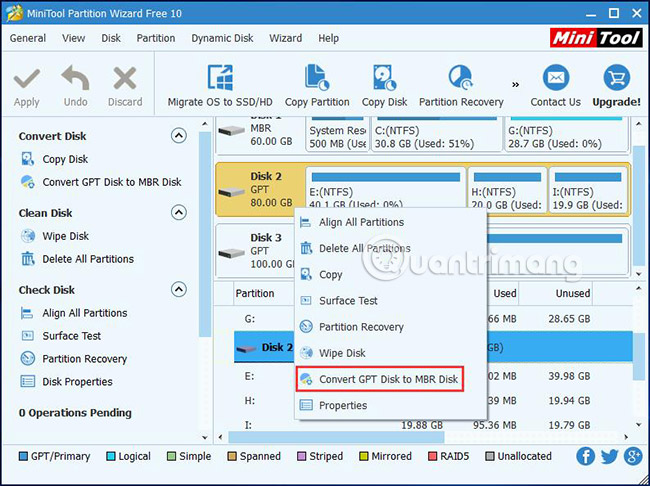Collapse the Check Disk section

(x=179, y=289)
